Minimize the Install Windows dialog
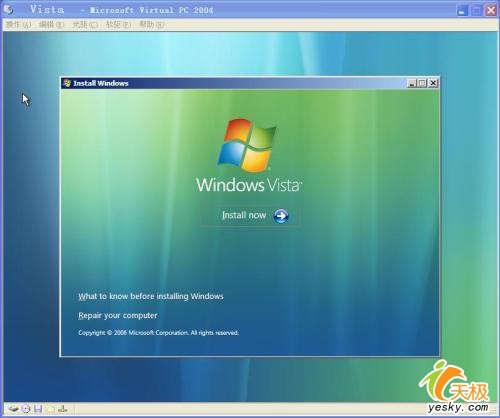Viewport: 500px width, 418px height. pos(412,83)
